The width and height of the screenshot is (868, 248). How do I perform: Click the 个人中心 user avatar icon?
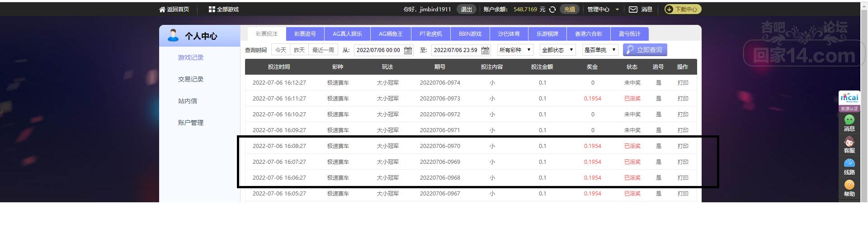pyautogui.click(x=173, y=35)
